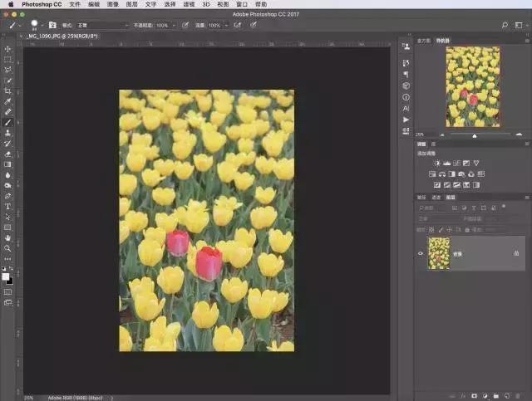Click the Navigator zoom slider
The width and height of the screenshot is (532, 401).
(475, 134)
